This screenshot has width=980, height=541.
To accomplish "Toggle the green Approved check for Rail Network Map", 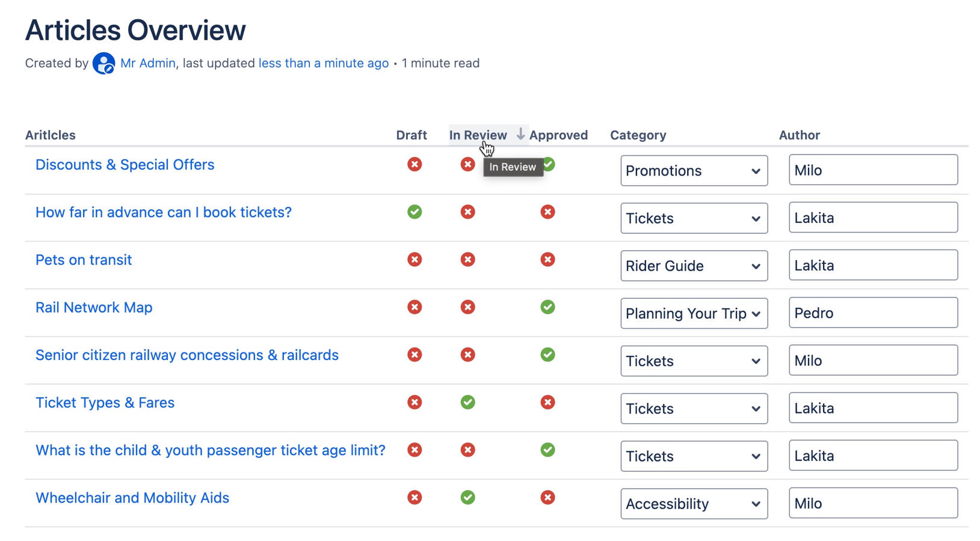I will pos(547,307).
